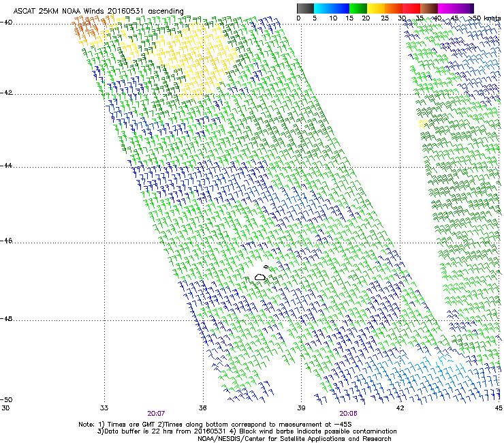Click the '33' longitude axis label
Viewport: 504px width, 443px height.
point(104,408)
